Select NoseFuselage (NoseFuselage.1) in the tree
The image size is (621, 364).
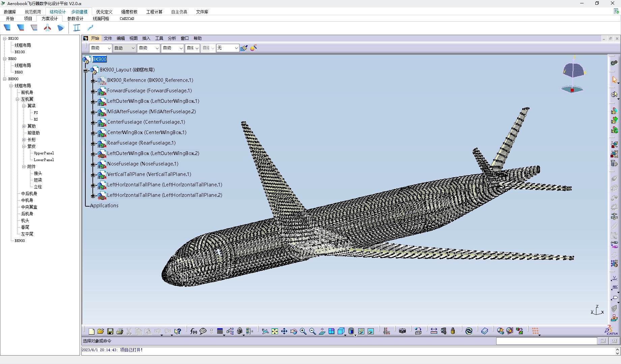coord(143,164)
